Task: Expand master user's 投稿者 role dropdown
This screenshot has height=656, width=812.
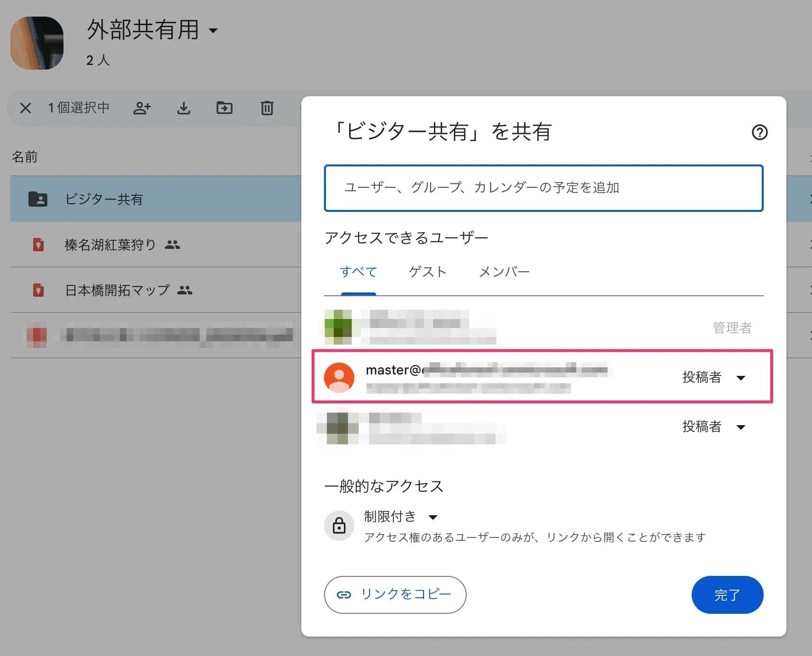Action: (714, 377)
